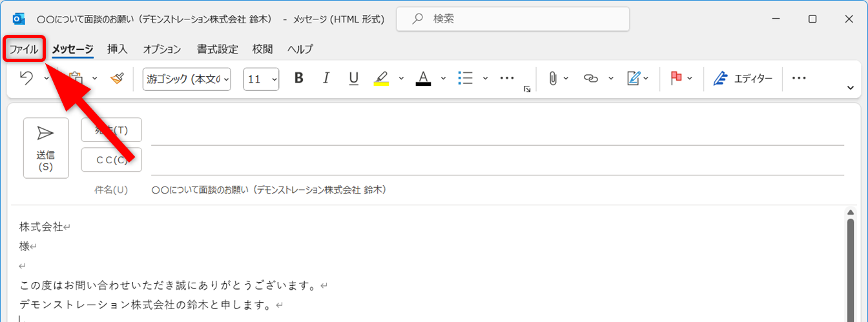Toggle Italic formatting

coord(326,78)
